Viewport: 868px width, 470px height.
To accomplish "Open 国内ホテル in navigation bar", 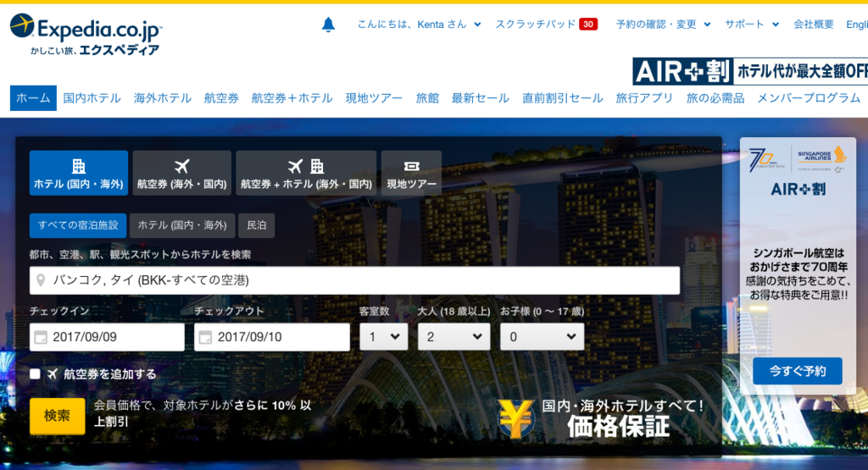I will pos(92,98).
